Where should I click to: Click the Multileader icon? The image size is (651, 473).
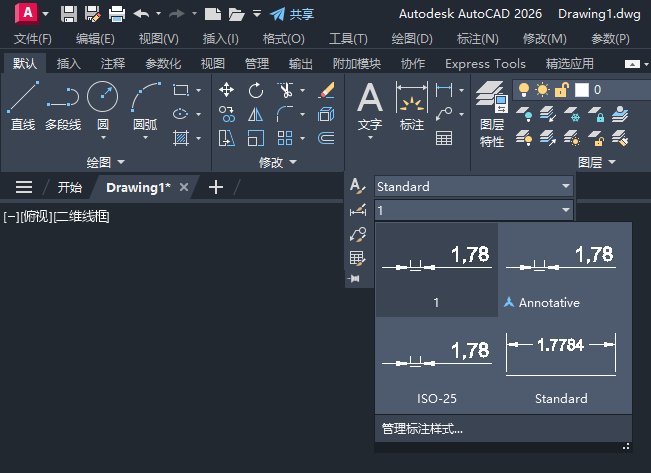click(x=444, y=114)
